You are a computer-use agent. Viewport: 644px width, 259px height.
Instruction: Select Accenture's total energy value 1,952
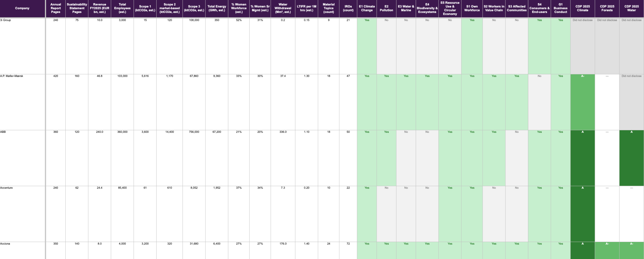pos(217,214)
